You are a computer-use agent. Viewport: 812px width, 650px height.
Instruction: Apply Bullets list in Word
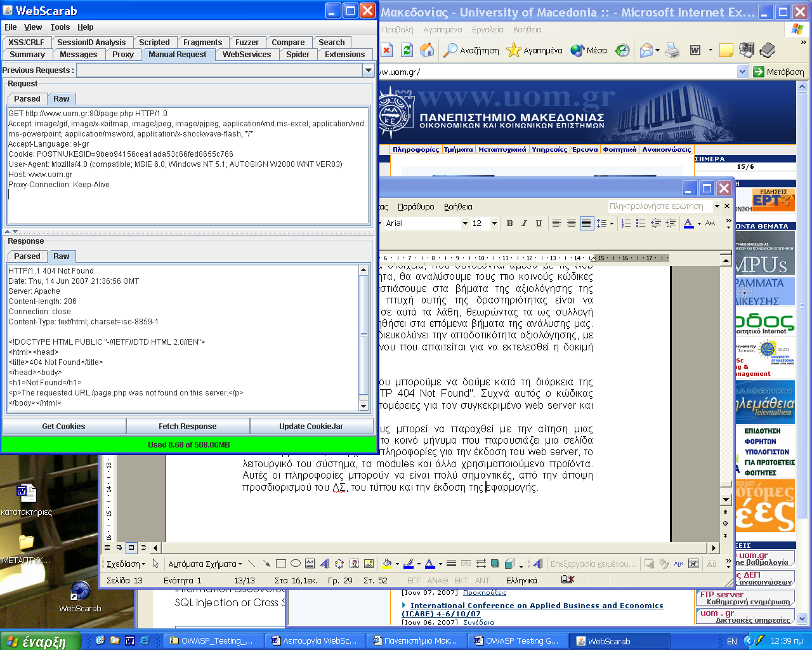pyautogui.click(x=641, y=223)
